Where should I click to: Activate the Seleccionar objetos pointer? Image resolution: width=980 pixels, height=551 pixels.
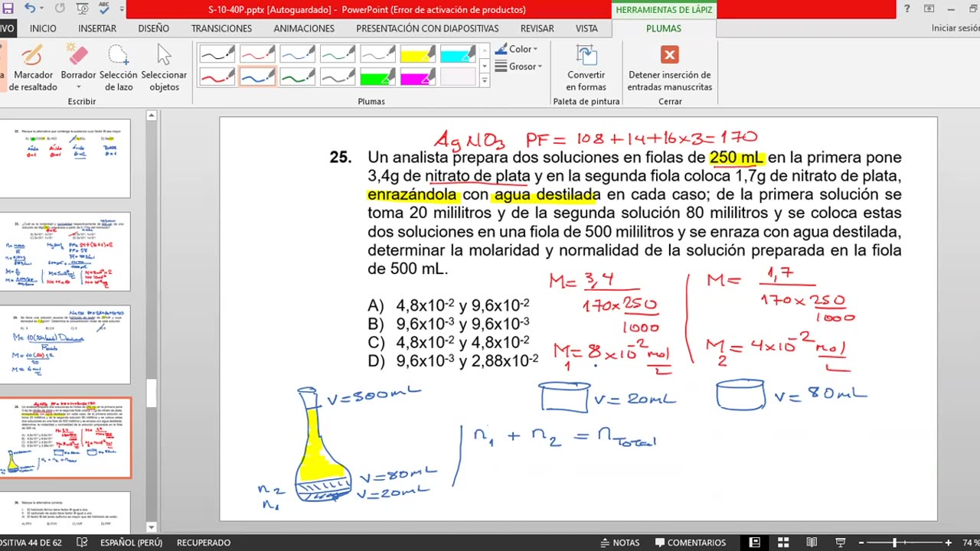(x=164, y=67)
